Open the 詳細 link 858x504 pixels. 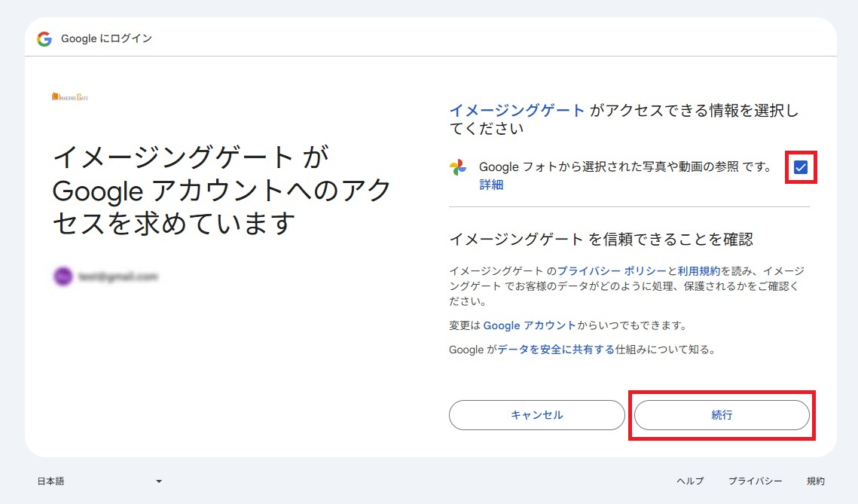(491, 185)
